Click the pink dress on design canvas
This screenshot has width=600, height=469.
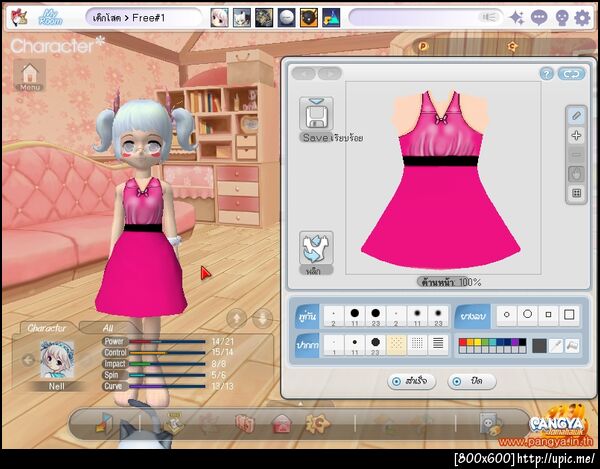[441, 180]
